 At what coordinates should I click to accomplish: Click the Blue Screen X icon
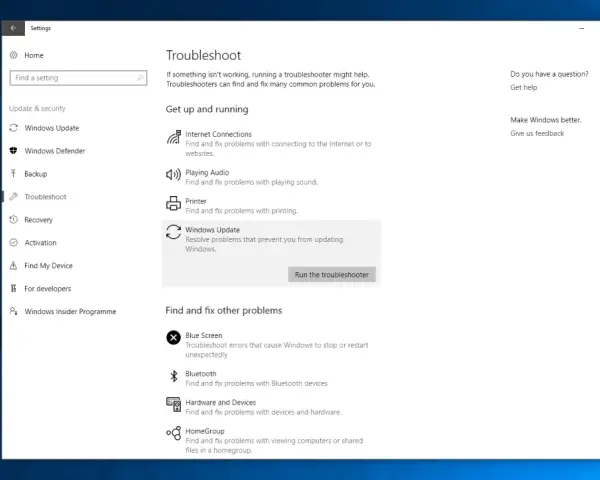pyautogui.click(x=173, y=338)
